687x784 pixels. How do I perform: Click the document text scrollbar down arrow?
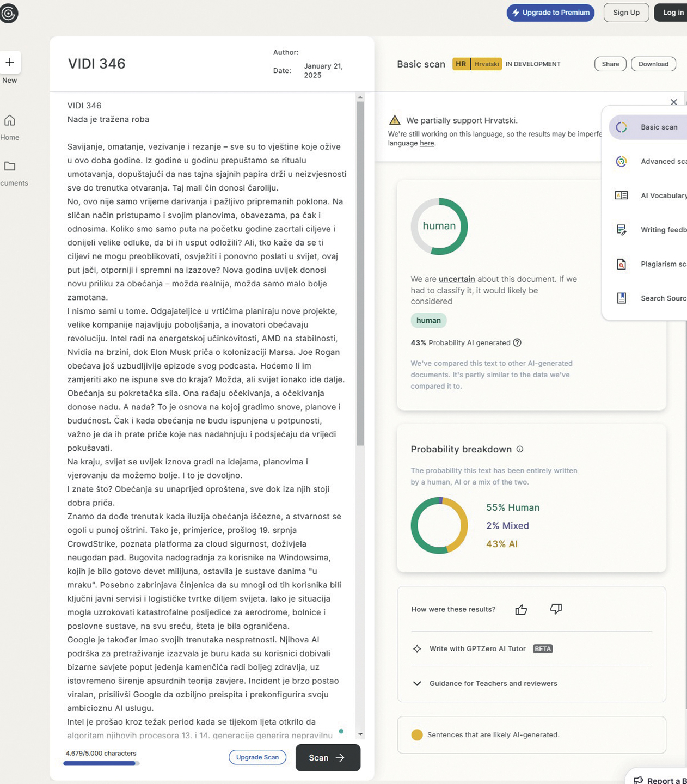360,734
